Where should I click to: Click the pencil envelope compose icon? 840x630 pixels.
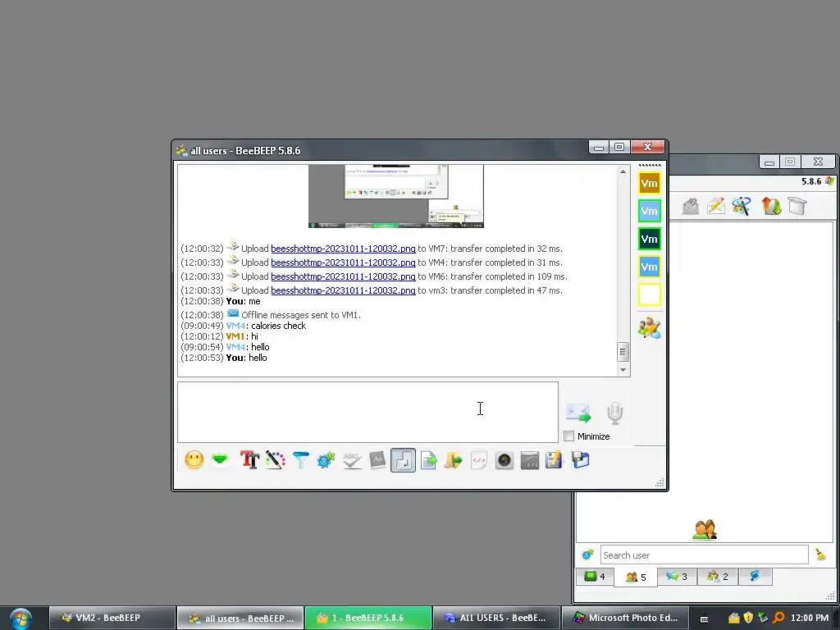point(715,206)
